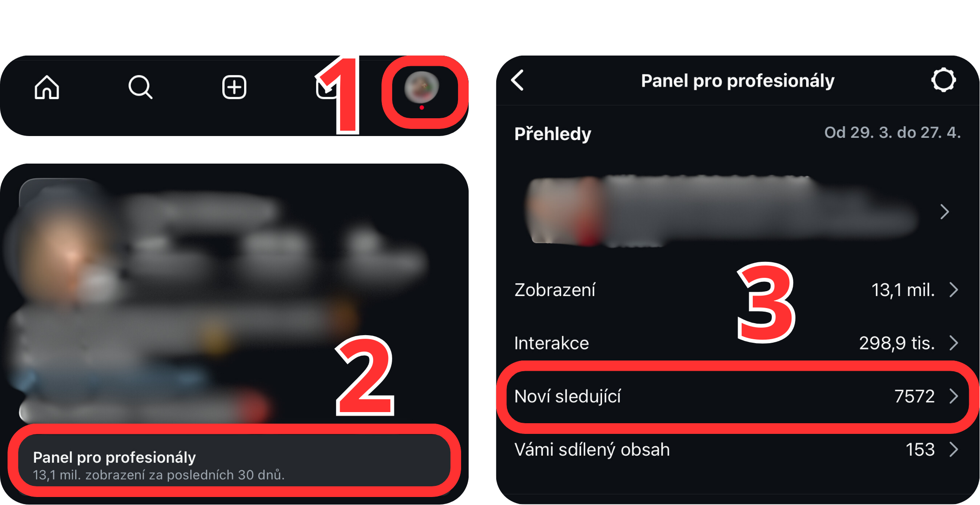Tap the create new post plus icon
This screenshot has width=980, height=505.
[x=234, y=87]
